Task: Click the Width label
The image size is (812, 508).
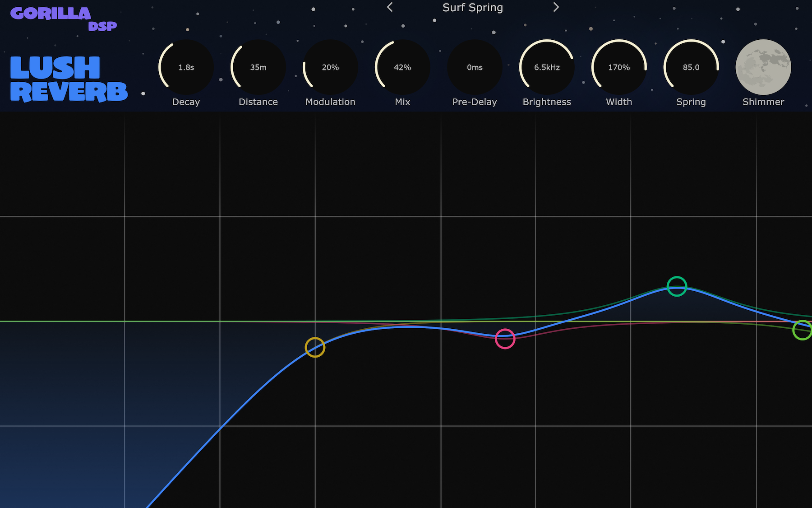Action: 619,102
